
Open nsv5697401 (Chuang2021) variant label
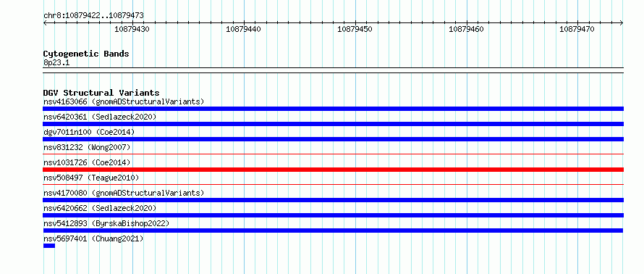pos(93,238)
